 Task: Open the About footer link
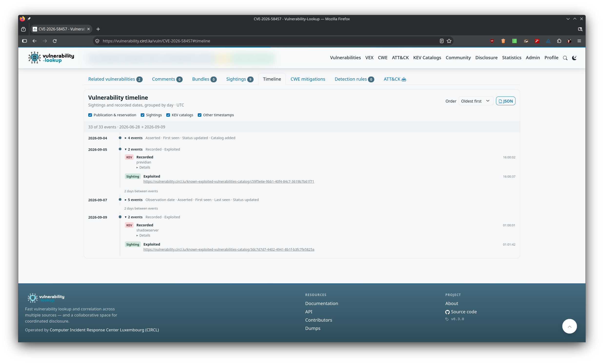point(452,304)
